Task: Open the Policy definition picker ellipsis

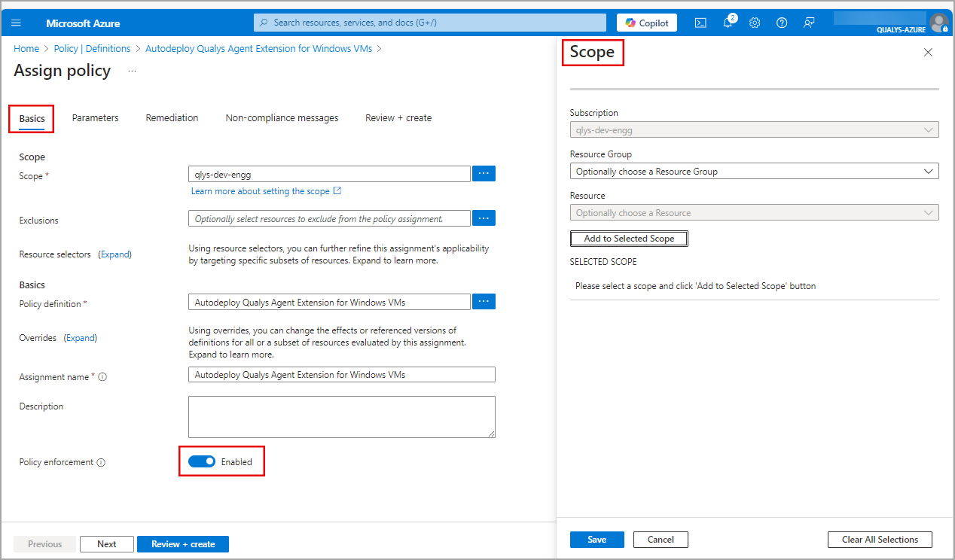Action: tap(484, 301)
